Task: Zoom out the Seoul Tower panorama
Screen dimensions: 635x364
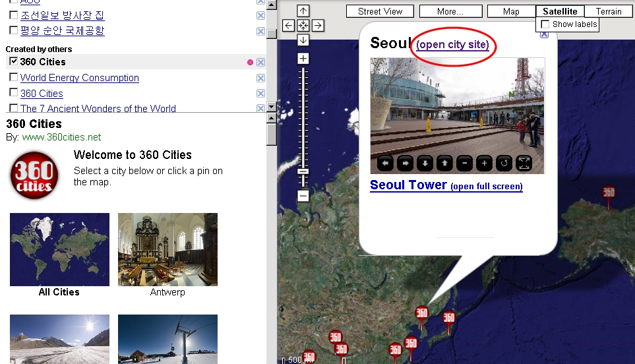Action: click(x=464, y=163)
